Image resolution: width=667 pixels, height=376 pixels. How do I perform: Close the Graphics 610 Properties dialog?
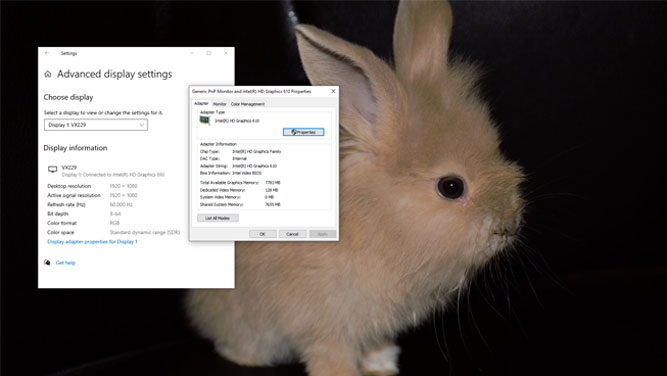333,91
